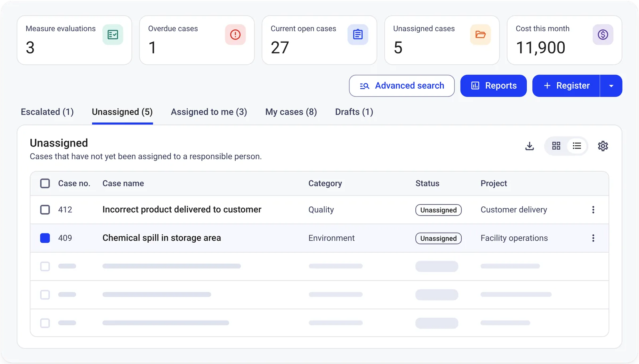Click the Quality category cell
This screenshot has width=639, height=364.
tap(321, 210)
